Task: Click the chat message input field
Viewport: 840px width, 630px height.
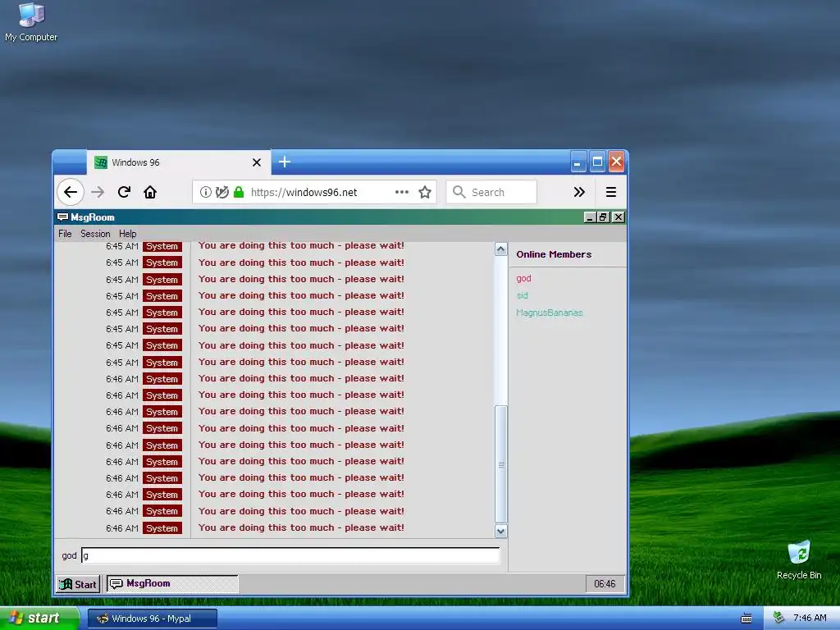Action: point(290,555)
